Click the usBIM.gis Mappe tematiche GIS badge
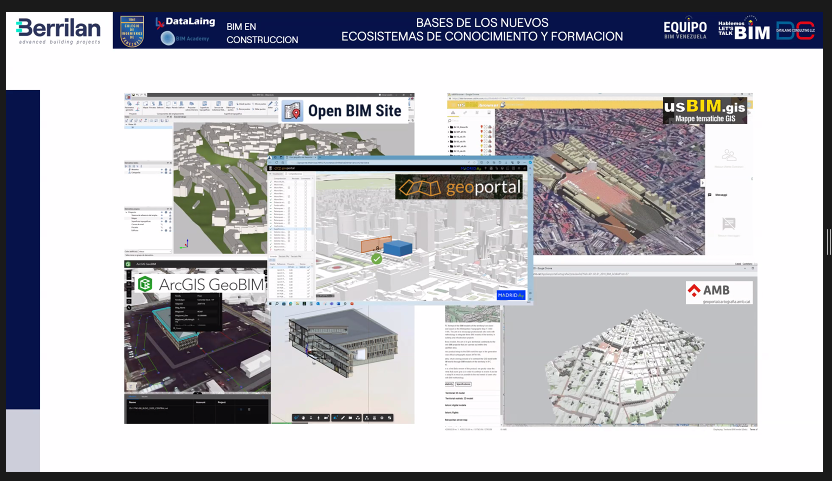Viewport: 832px width, 481px height. click(705, 110)
